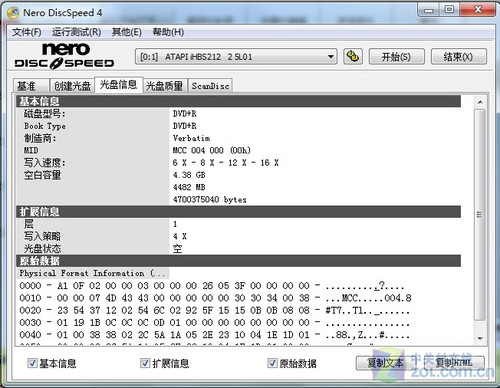Open the 帮助(H) menu
The image size is (500, 388).
point(168,32)
